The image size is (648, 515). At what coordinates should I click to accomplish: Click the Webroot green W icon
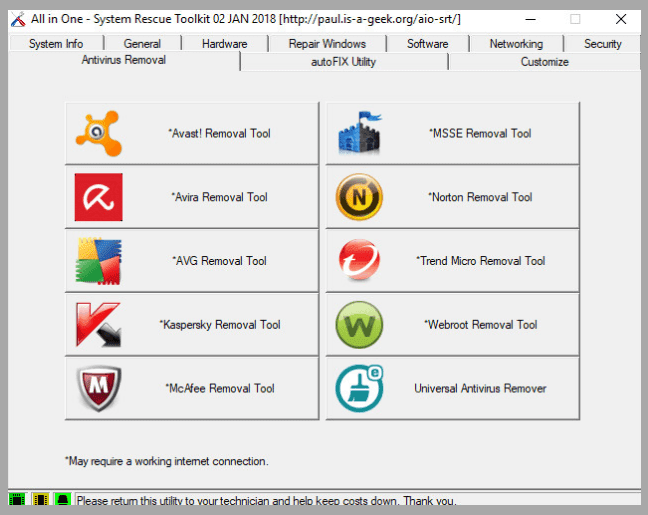tap(359, 324)
